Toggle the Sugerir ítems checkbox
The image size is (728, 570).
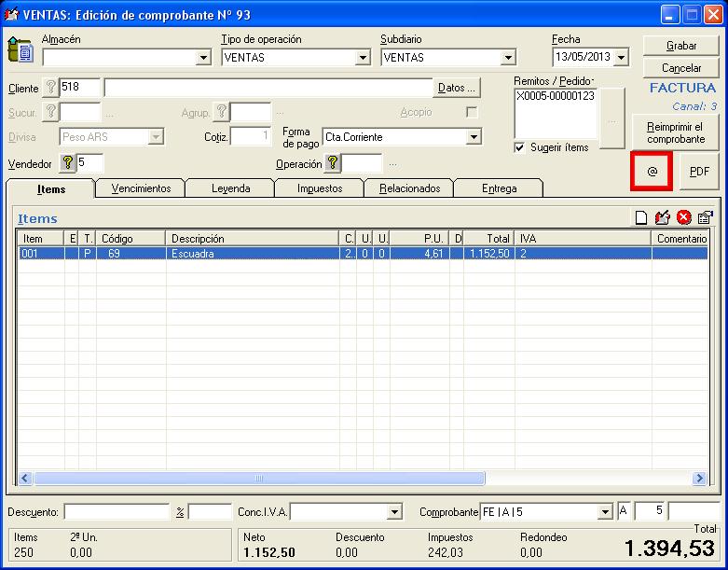[x=519, y=147]
